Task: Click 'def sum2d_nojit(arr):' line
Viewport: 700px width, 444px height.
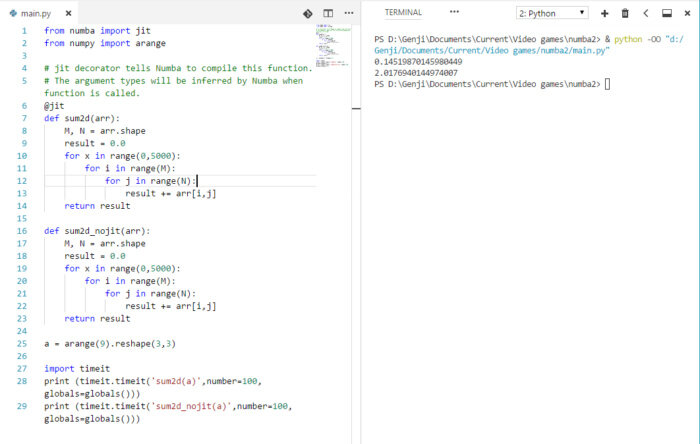Action: [97, 231]
